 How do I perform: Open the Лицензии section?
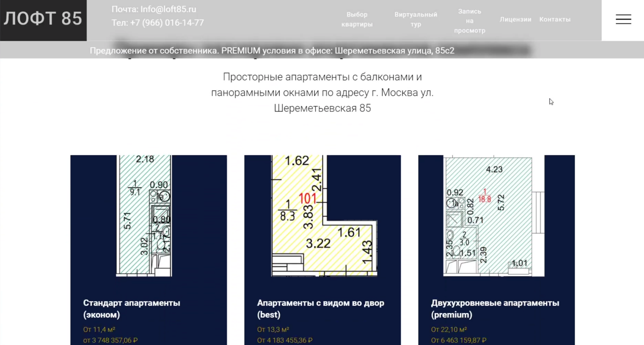coord(516,19)
